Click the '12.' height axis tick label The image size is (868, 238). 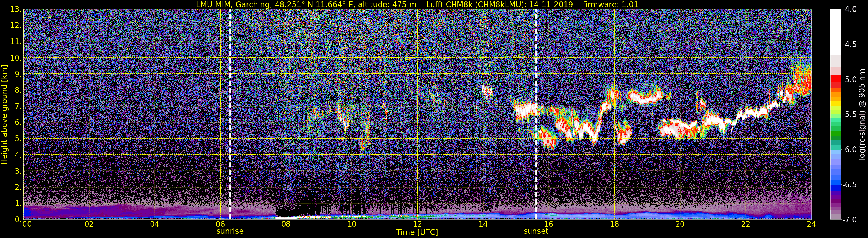tap(16, 26)
